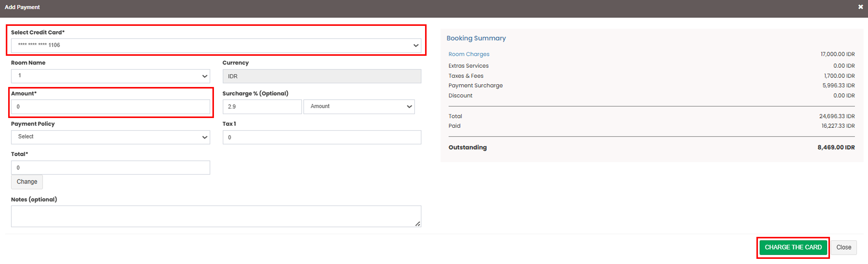Select the Outstanding amount 8,469.00 IDR
This screenshot has width=868, height=264.
pos(836,148)
